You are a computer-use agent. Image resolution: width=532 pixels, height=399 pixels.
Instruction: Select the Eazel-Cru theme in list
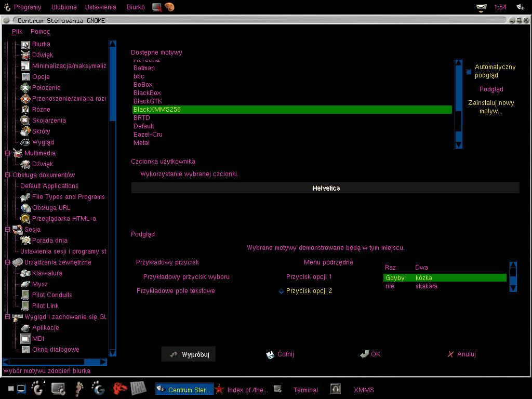148,135
